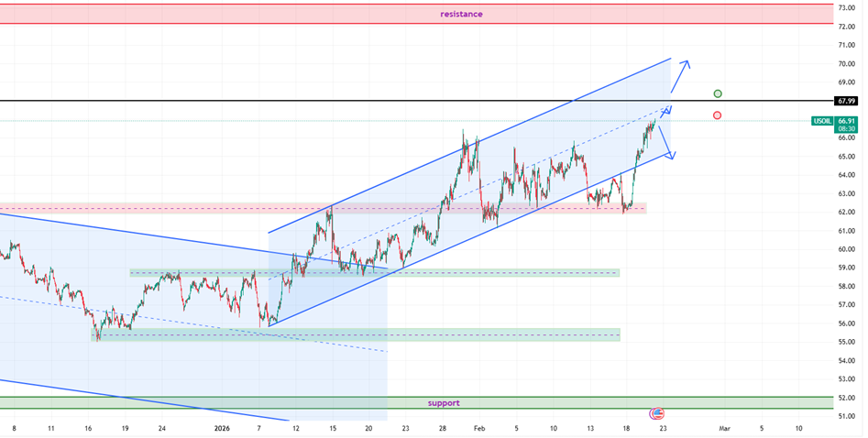The image size is (868, 438).
Task: Click the green circle marker above the 67.99 line
Action: [x=718, y=93]
